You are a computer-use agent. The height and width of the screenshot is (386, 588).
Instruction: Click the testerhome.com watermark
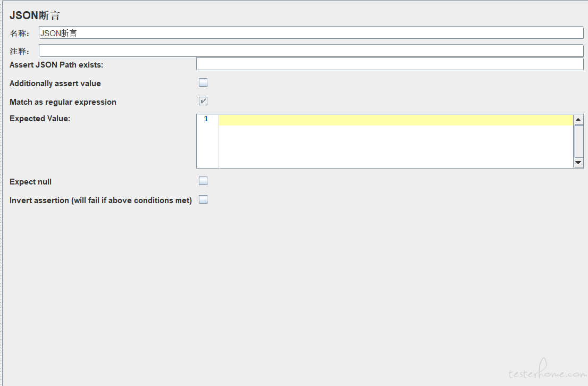coord(547,374)
